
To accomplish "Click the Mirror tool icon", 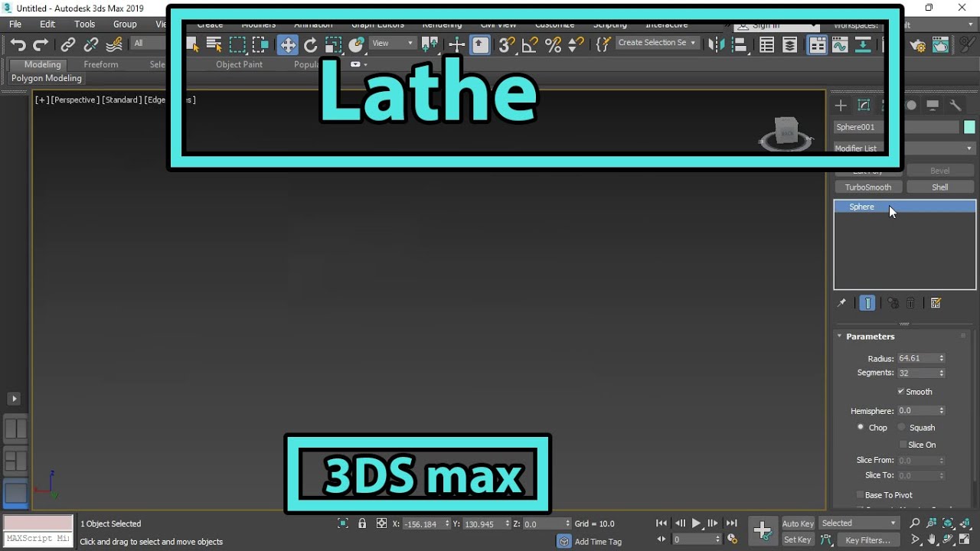I will pos(716,44).
